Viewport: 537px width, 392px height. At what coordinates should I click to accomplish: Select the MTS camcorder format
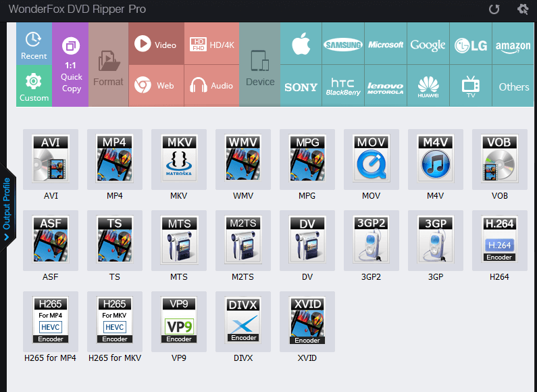179,241
